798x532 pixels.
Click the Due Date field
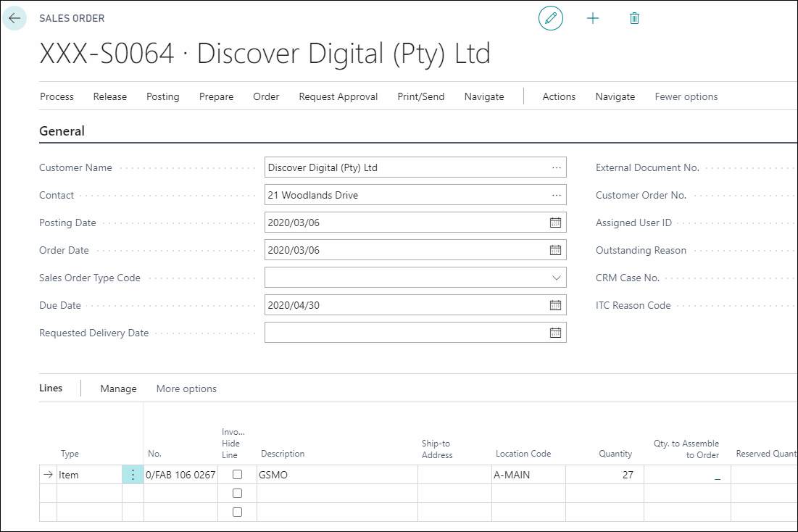(x=415, y=305)
